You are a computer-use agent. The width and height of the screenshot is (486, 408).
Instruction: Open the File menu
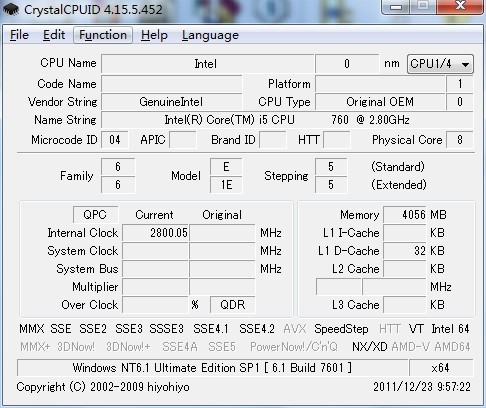pyautogui.click(x=19, y=35)
